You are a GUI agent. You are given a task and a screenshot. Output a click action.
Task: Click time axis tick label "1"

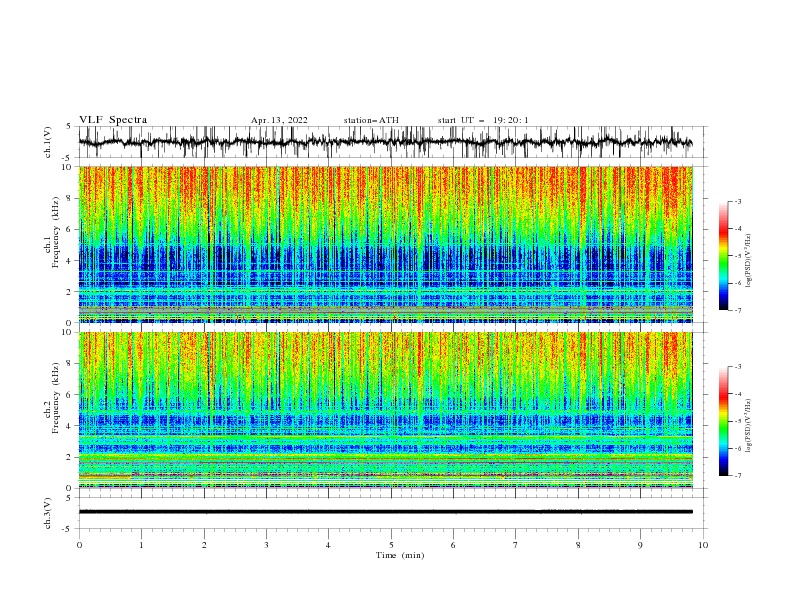[x=141, y=545]
